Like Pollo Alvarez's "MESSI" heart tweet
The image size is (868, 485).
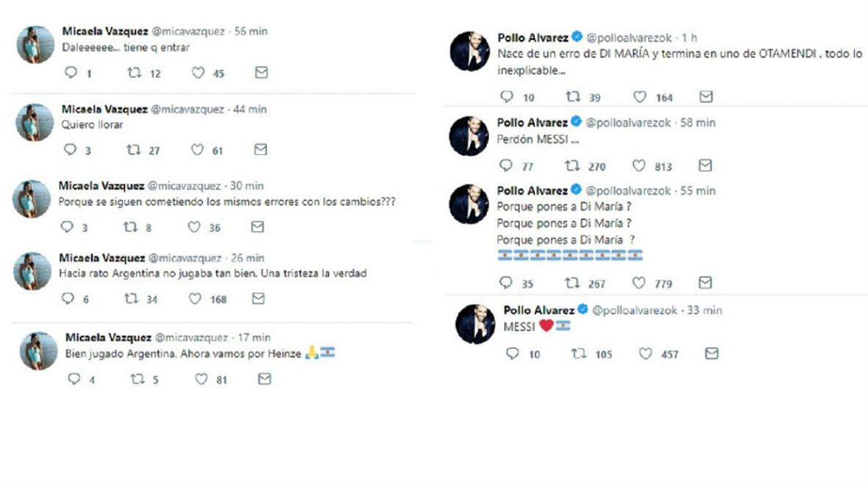point(645,354)
